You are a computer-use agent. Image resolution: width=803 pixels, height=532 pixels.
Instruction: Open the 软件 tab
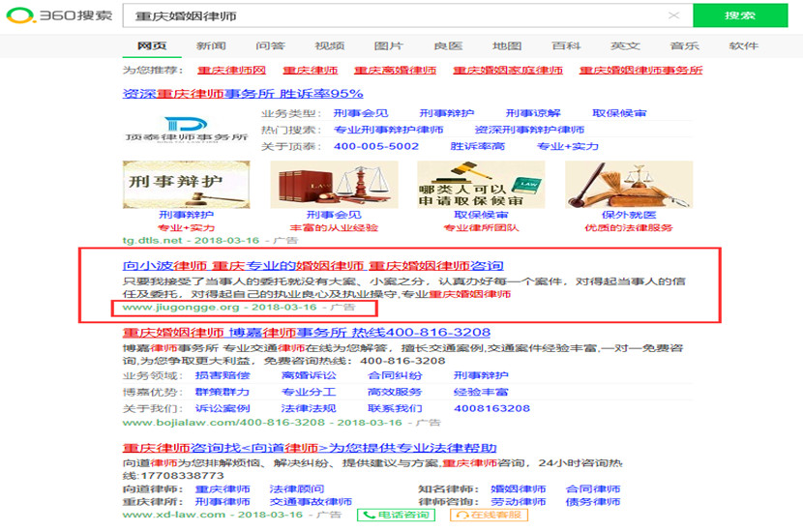click(744, 45)
